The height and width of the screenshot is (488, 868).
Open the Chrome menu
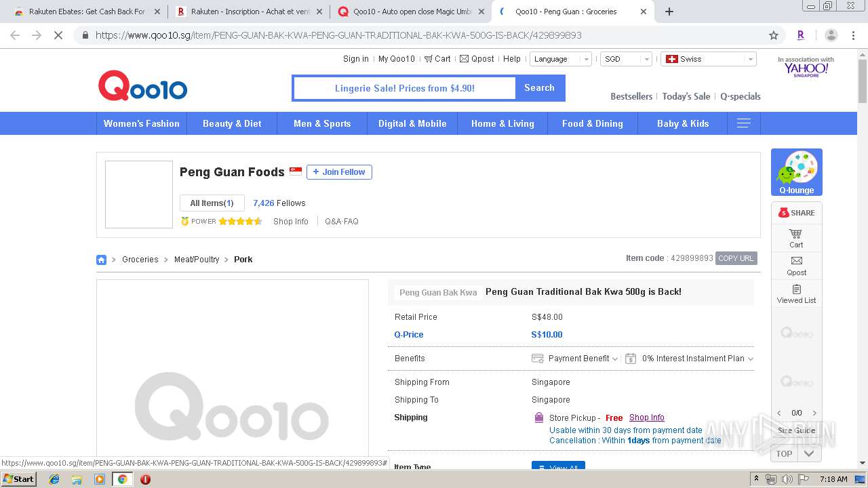click(853, 35)
